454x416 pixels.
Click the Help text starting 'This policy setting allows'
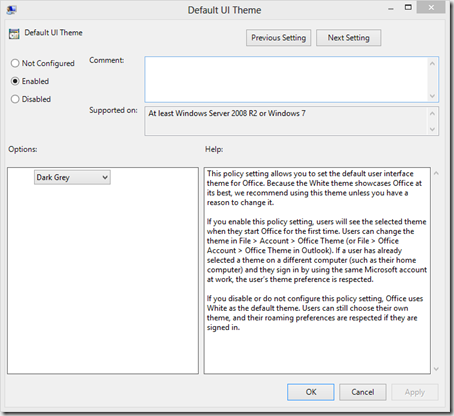pos(314,188)
